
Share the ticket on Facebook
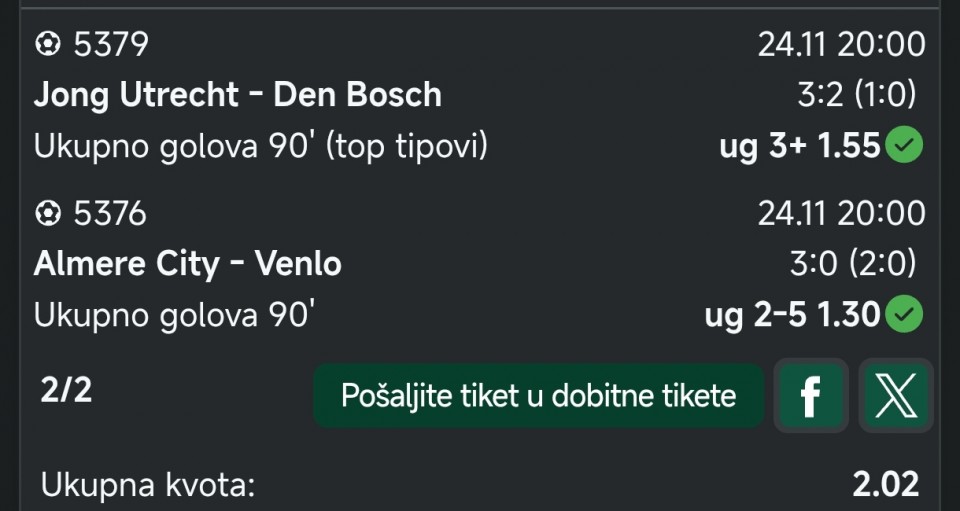810,396
